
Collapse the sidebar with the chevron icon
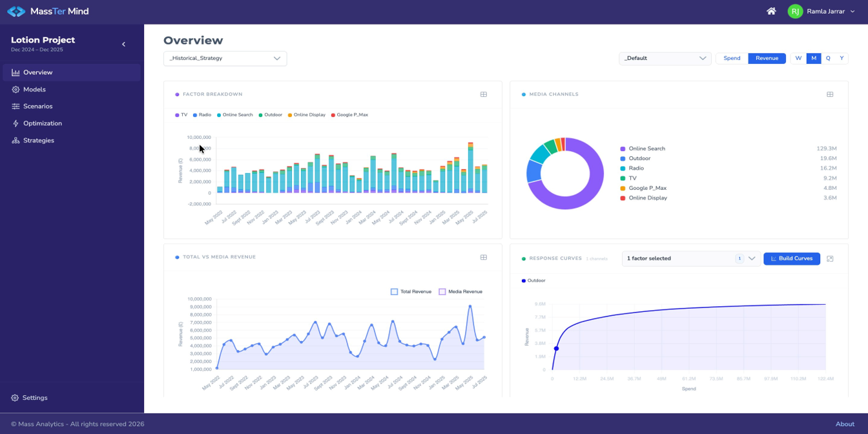(x=123, y=45)
